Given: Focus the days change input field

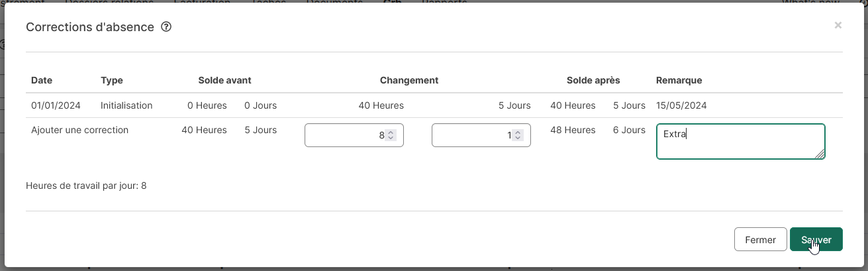Looking at the screenshot, I should (481, 135).
